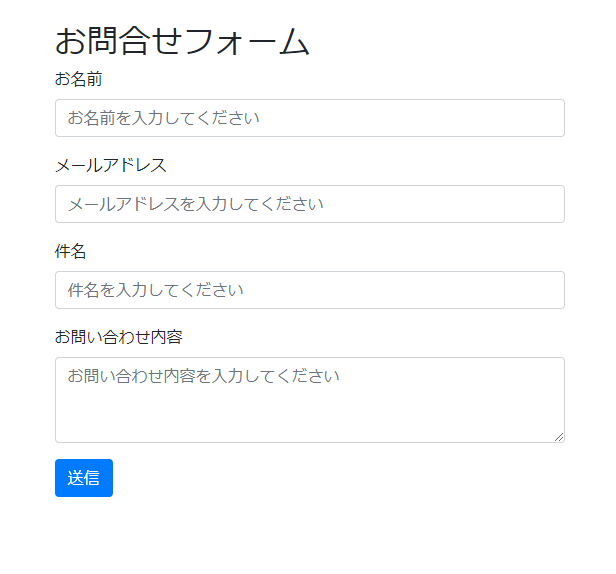
Task: Click the word フォーム in the title
Action: click(247, 41)
